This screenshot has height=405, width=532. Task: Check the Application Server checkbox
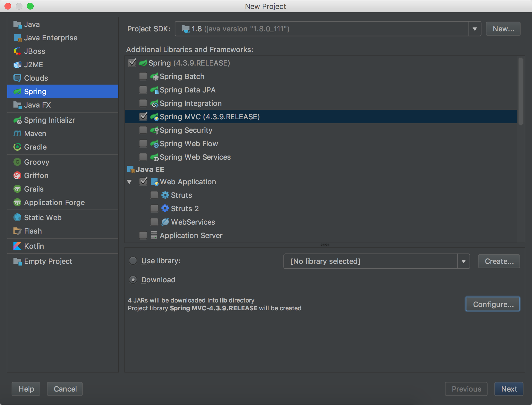(143, 235)
